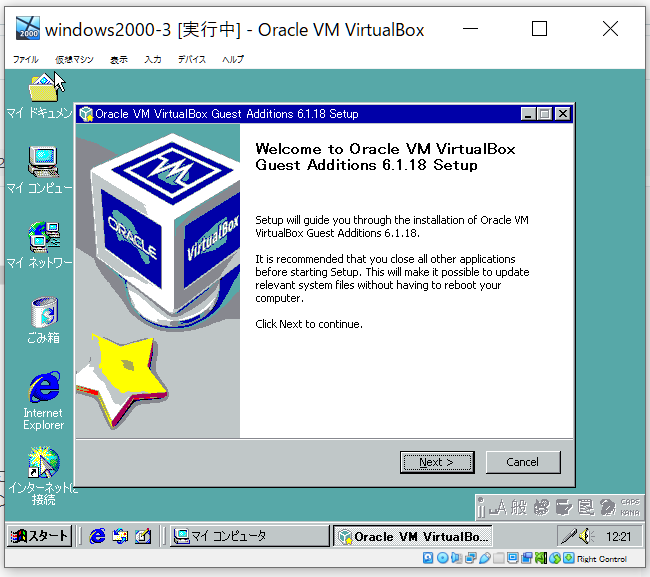650x577 pixels.
Task: Click the Next > button in Setup
Action: click(x=437, y=462)
